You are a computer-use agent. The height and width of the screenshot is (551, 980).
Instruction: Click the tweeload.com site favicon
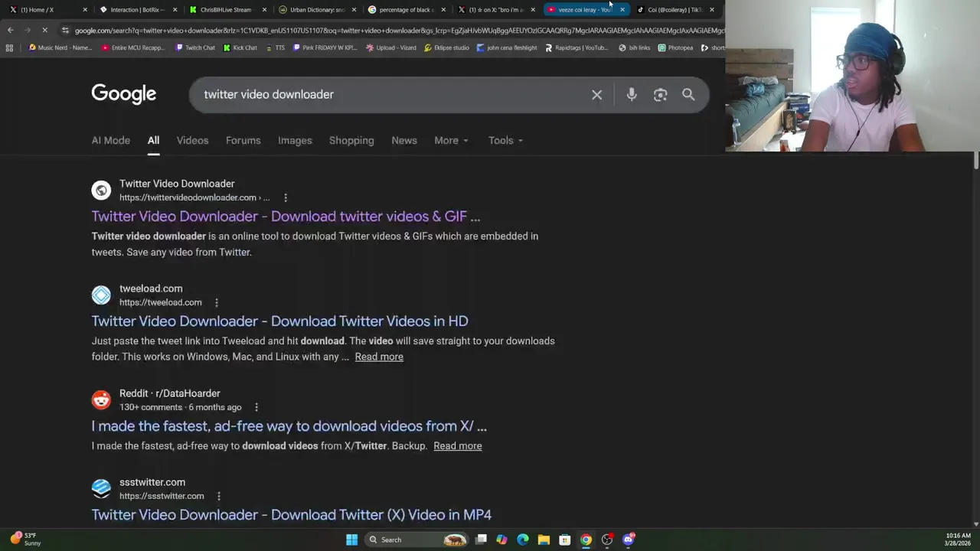(101, 295)
